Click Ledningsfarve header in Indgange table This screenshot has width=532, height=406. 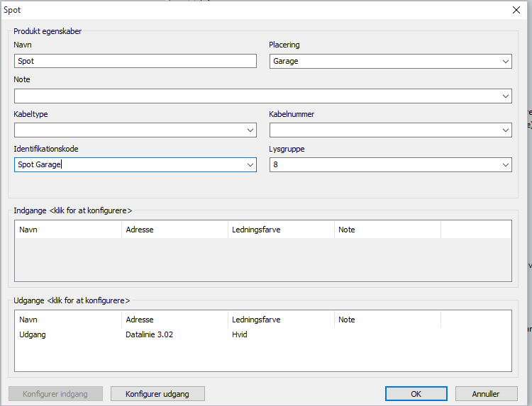(x=280, y=230)
